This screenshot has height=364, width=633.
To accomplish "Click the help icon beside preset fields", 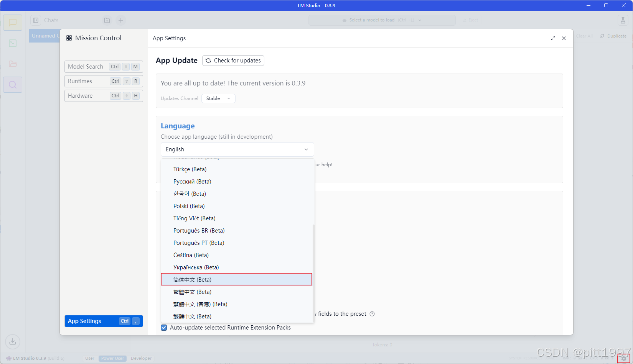I will pyautogui.click(x=372, y=314).
